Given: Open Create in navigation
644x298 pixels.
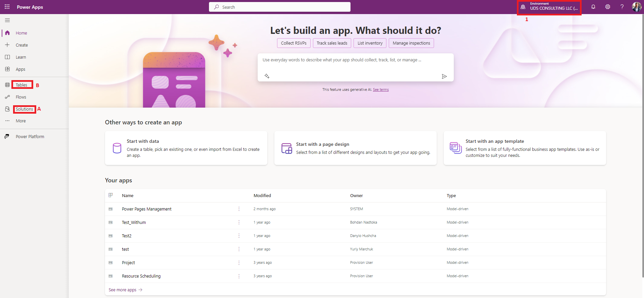Looking at the screenshot, I should 22,45.
